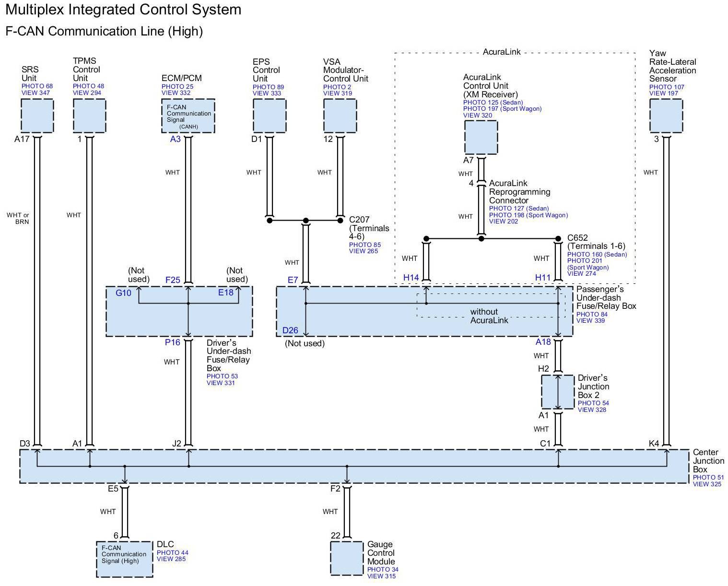The width and height of the screenshot is (728, 586).
Task: Open PHOTO 85 link for C207 connector
Action: pyautogui.click(x=364, y=245)
